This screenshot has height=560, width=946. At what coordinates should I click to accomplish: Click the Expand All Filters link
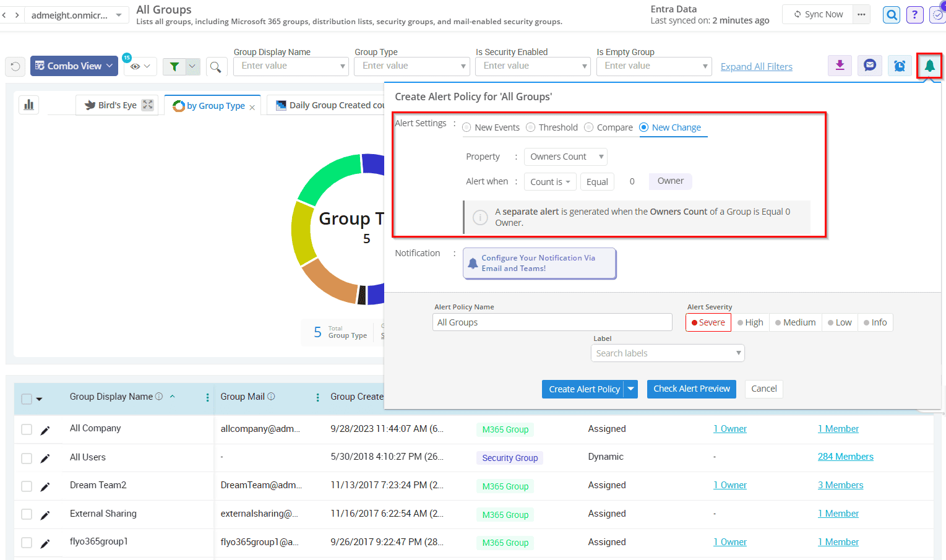click(x=756, y=67)
